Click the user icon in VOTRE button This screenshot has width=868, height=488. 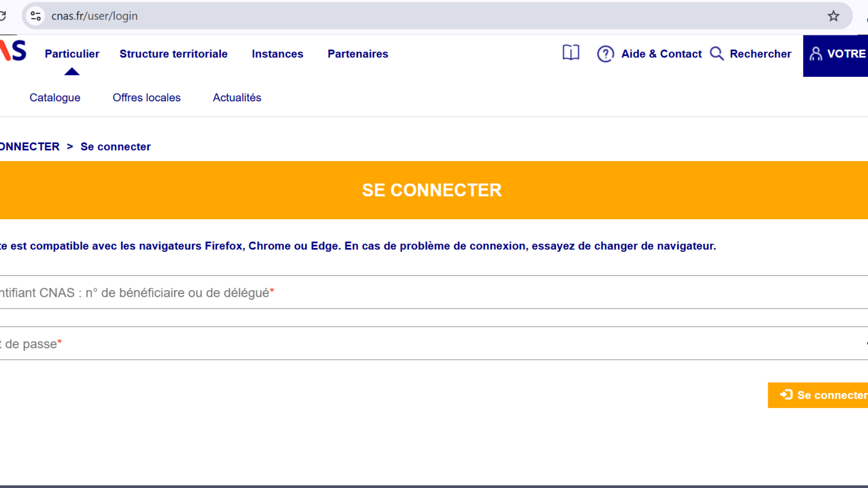tap(816, 54)
